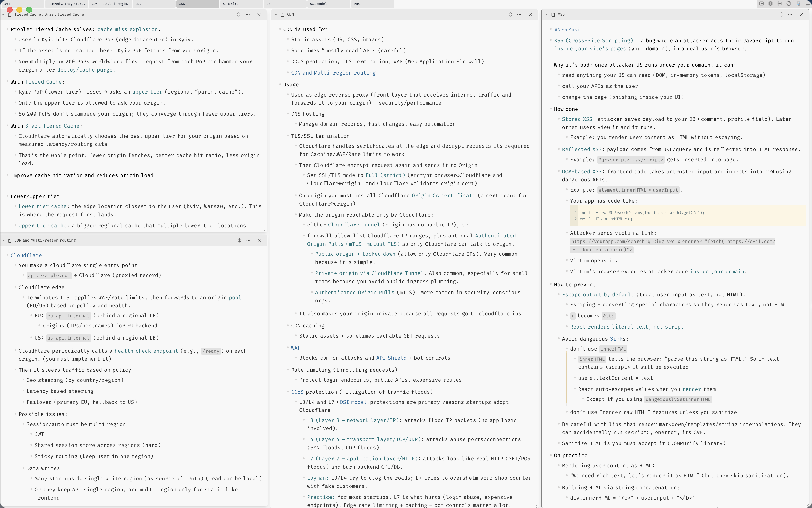Screen dimensions: 812x508
Task: Collapse the Tiered Cache pane with its triangle
Action: coord(3,14)
